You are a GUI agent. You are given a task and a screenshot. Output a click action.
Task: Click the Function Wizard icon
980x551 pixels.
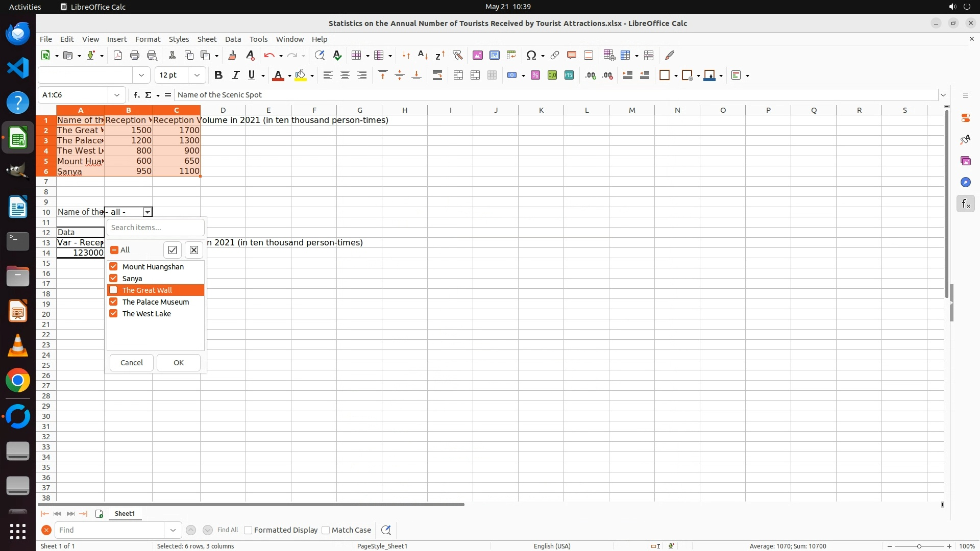point(136,95)
